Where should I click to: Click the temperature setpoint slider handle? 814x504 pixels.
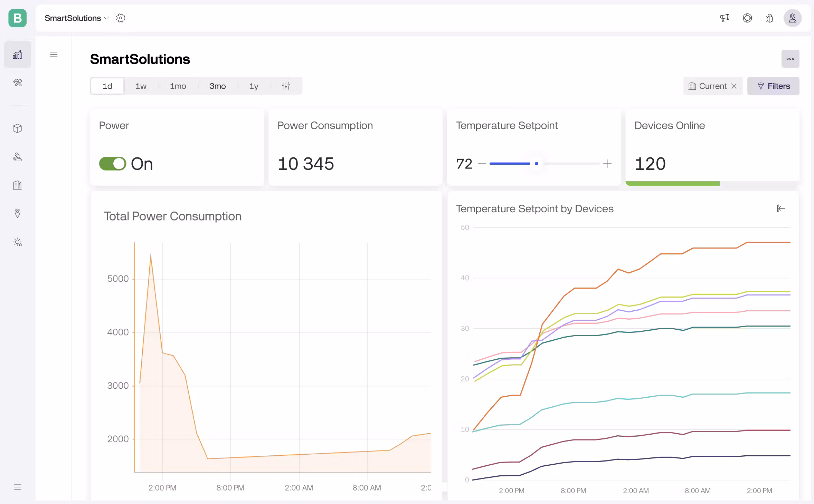536,164
